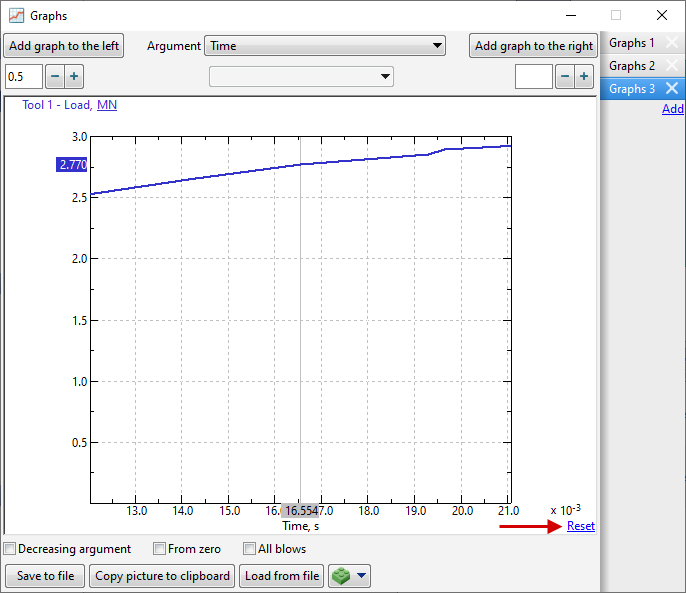Select the Graphs 2 tab

click(x=632, y=66)
